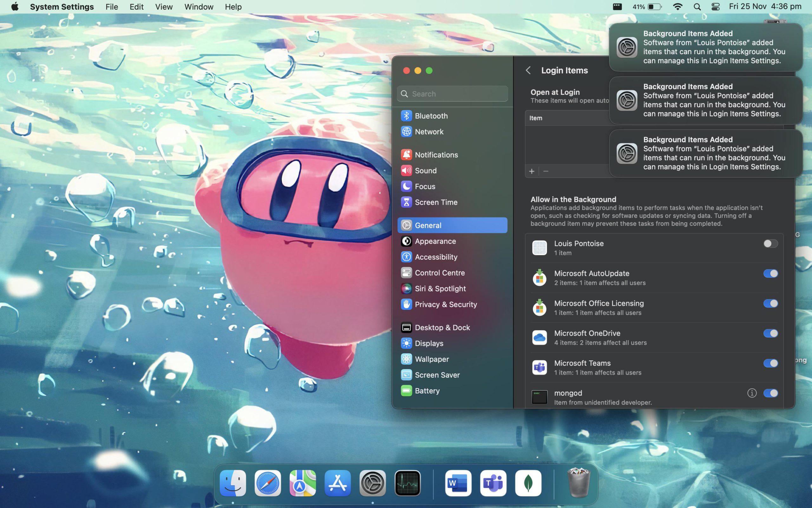This screenshot has height=508, width=812.
Task: Open the Edit menu
Action: point(137,7)
